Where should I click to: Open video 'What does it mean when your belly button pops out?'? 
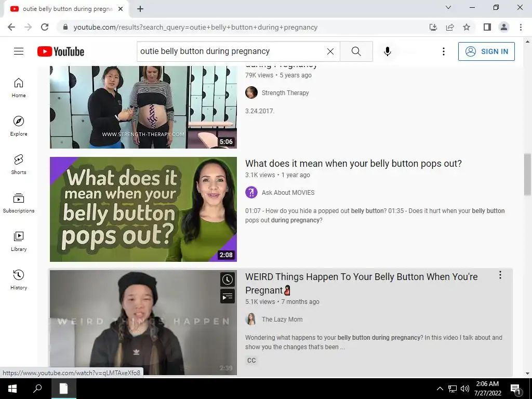point(353,164)
